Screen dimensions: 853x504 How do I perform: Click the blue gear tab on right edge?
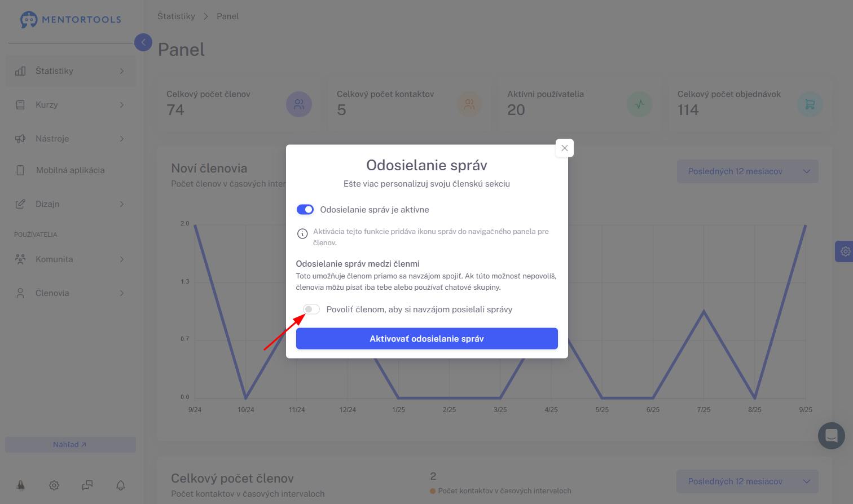point(845,251)
